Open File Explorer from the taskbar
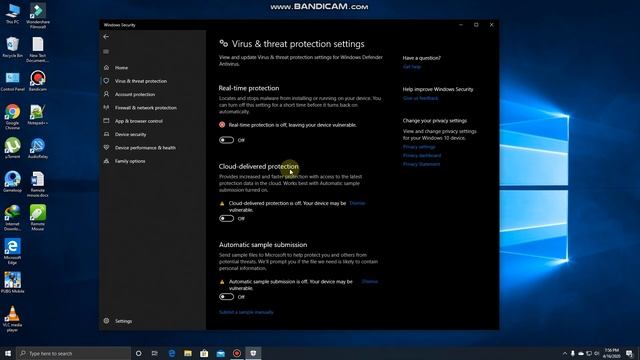 pos(188,353)
